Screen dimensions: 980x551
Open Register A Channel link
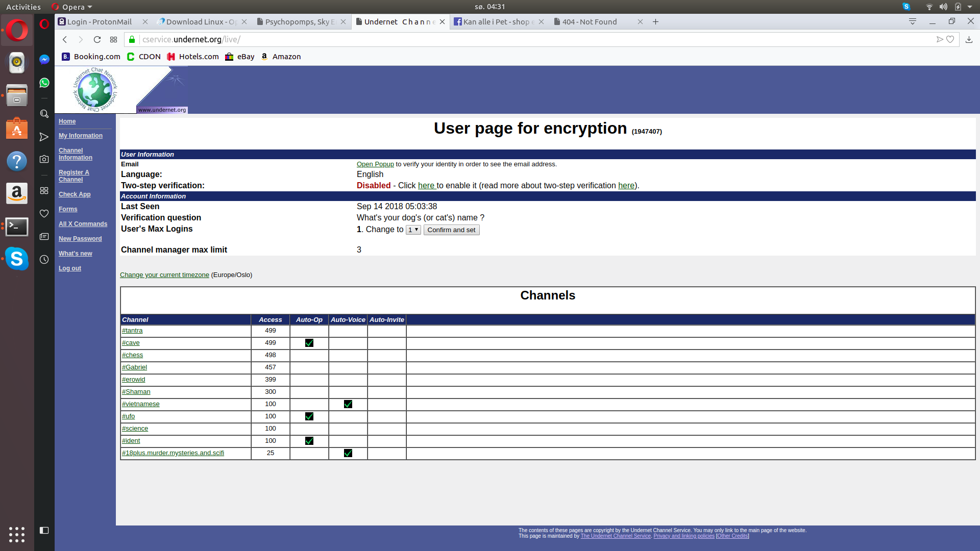(74, 176)
